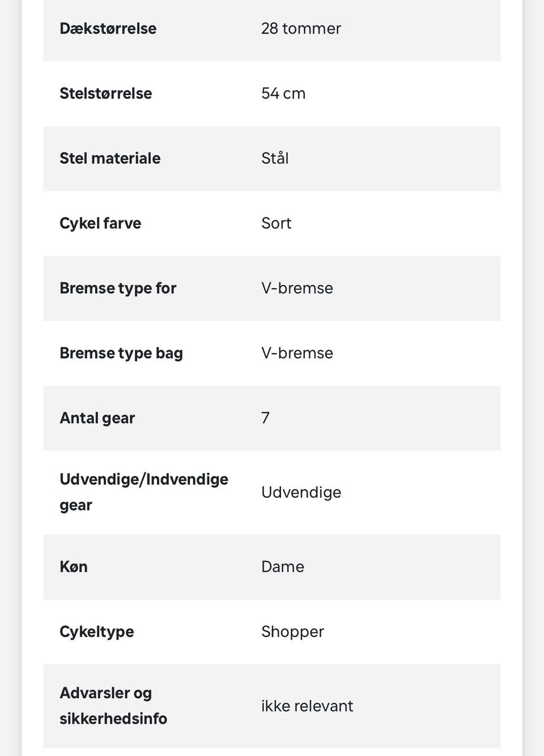This screenshot has width=544, height=756.
Task: Click the 'Antal gear' label
Action: 97,418
